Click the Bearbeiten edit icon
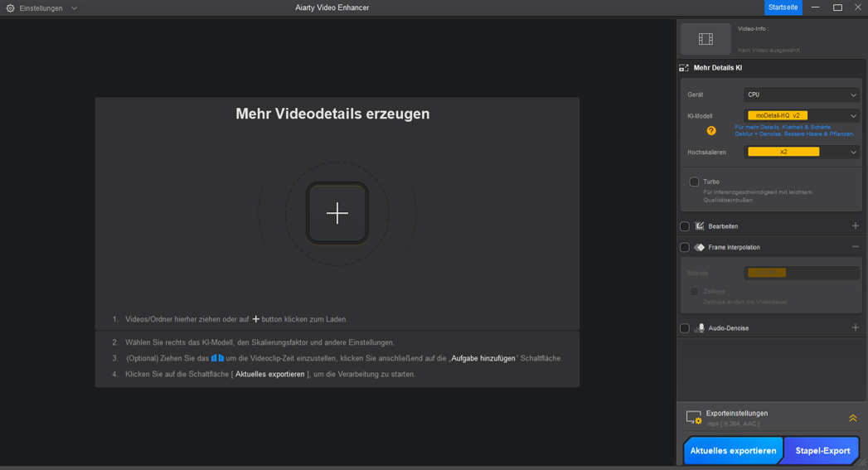The image size is (868, 470). point(700,225)
